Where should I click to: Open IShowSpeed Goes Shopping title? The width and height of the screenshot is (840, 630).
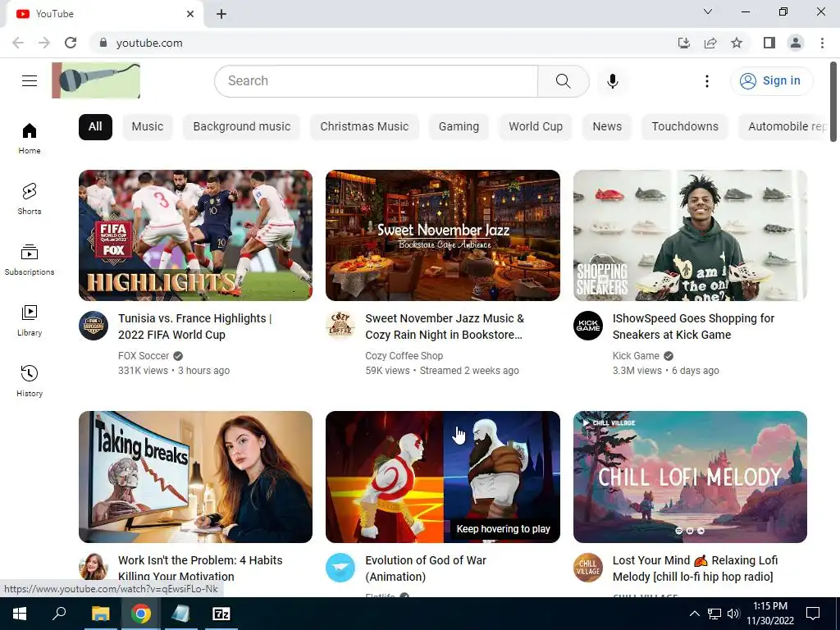pyautogui.click(x=693, y=326)
